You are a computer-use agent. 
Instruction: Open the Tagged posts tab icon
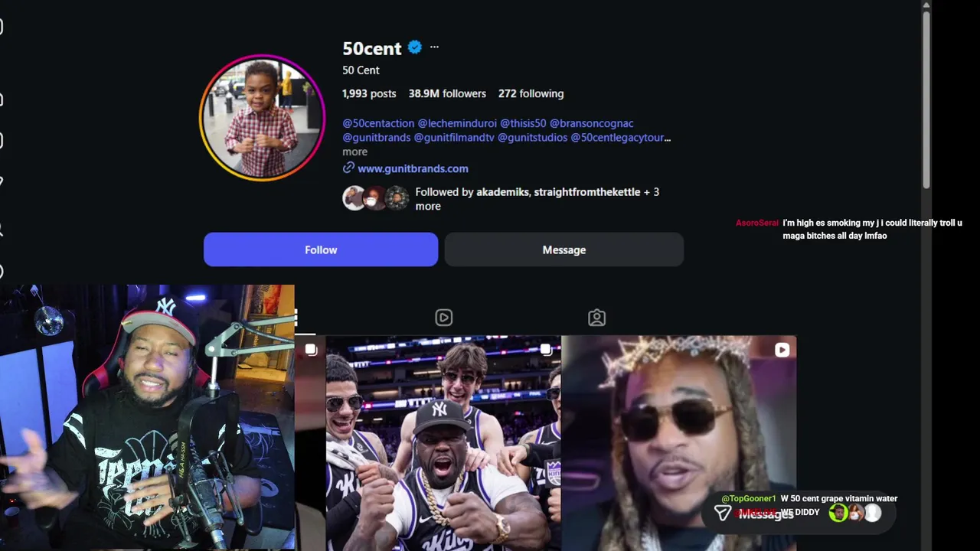tap(596, 318)
